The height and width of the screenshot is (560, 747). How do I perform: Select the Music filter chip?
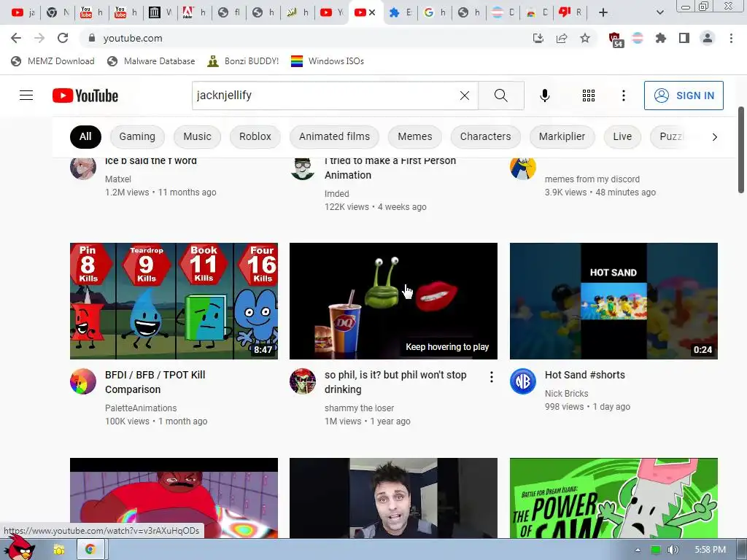(x=197, y=136)
